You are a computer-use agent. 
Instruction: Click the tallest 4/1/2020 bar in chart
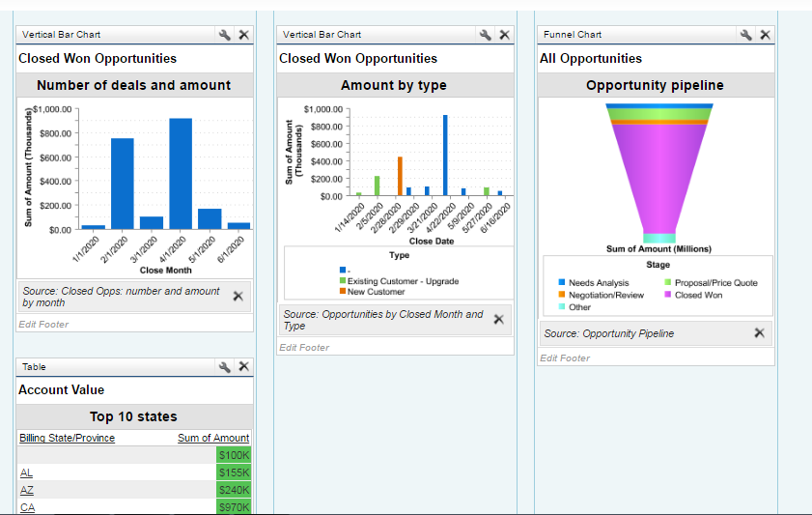pyautogui.click(x=181, y=173)
